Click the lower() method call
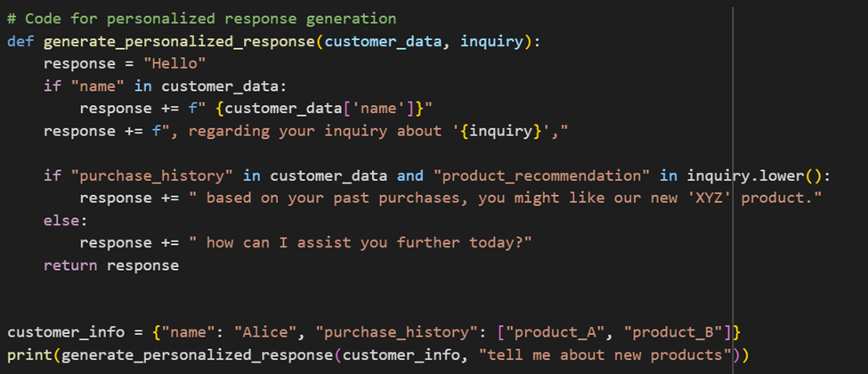The width and height of the screenshot is (868, 374). coord(795,175)
